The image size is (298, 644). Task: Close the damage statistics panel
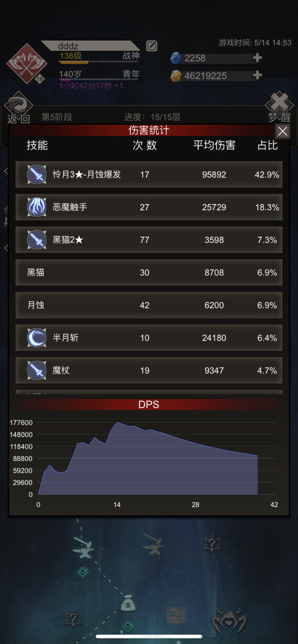tap(283, 131)
